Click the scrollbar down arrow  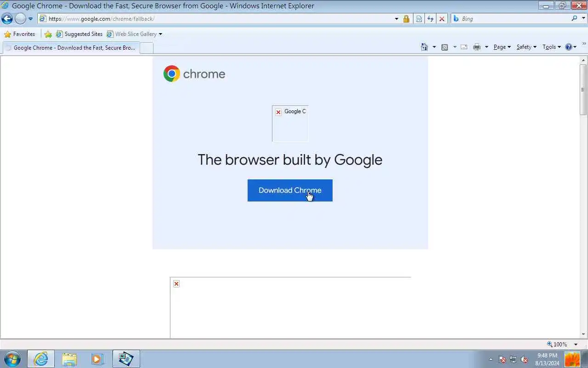coord(583,334)
